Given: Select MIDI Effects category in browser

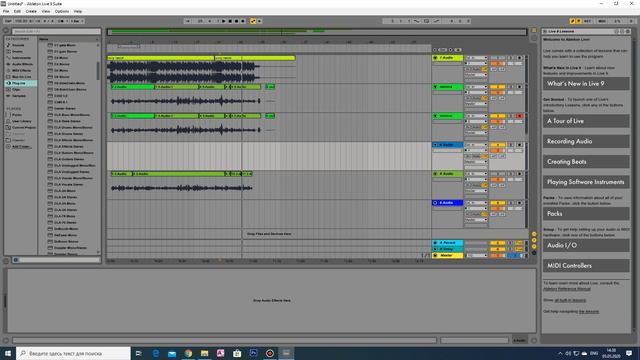Looking at the screenshot, I should [21, 70].
